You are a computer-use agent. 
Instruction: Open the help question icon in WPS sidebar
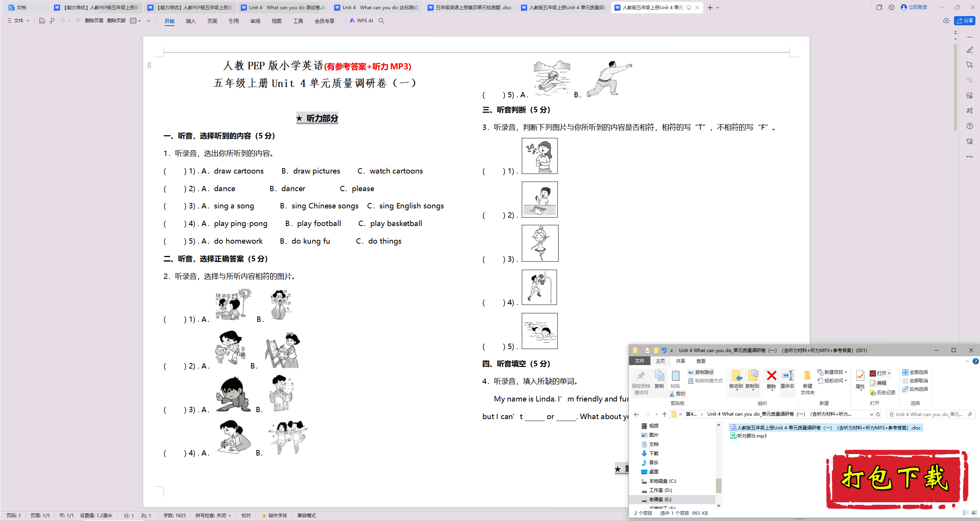click(x=970, y=126)
